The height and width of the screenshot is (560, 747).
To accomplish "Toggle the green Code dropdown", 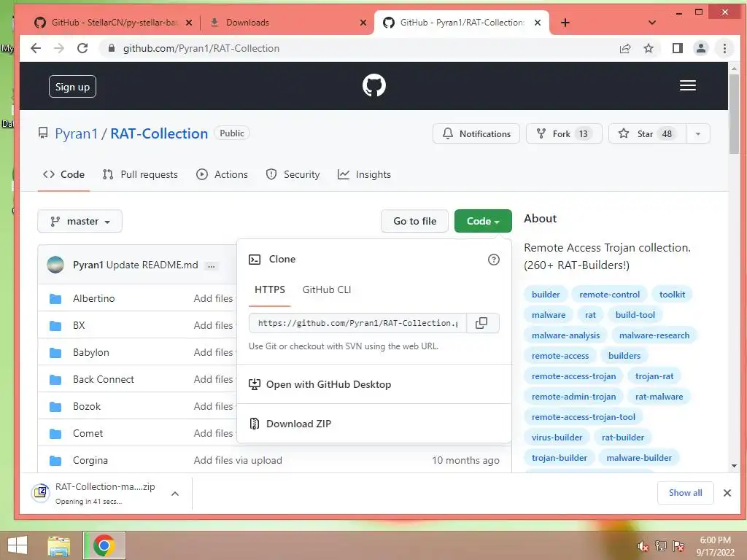I will point(483,222).
